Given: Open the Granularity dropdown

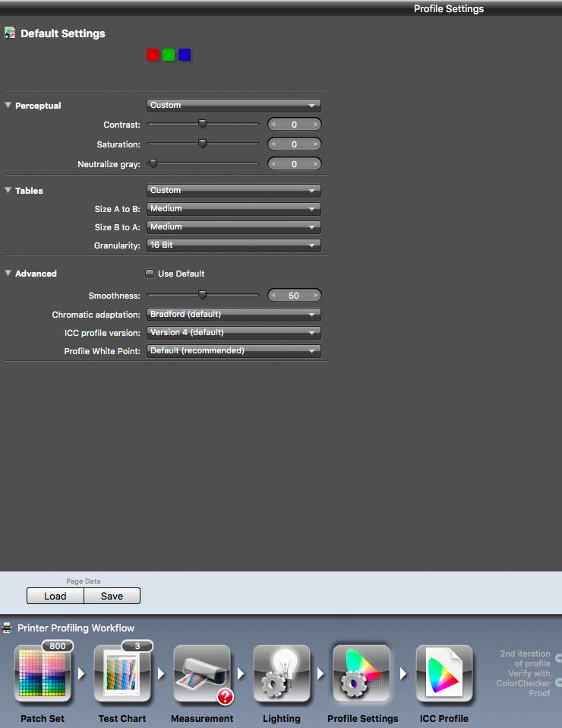Looking at the screenshot, I should (x=233, y=245).
